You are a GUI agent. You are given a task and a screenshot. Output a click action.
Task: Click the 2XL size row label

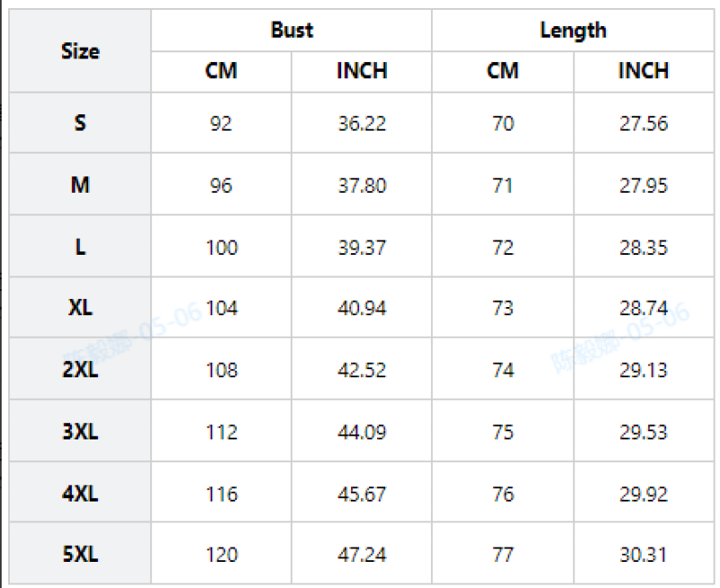click(80, 370)
